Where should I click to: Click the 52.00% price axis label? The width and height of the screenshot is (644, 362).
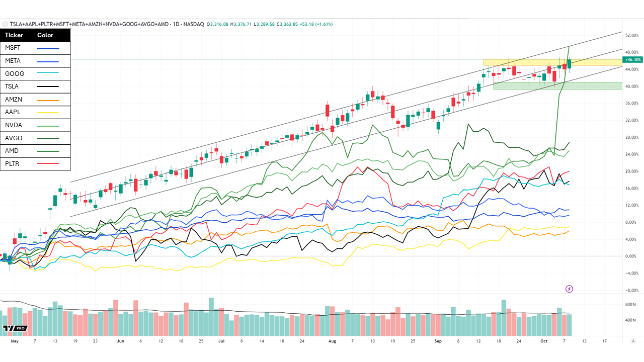[632, 36]
